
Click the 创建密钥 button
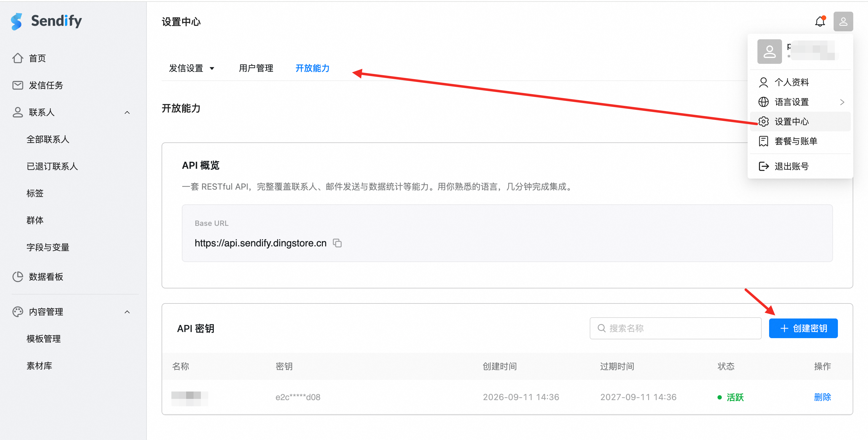(x=803, y=328)
